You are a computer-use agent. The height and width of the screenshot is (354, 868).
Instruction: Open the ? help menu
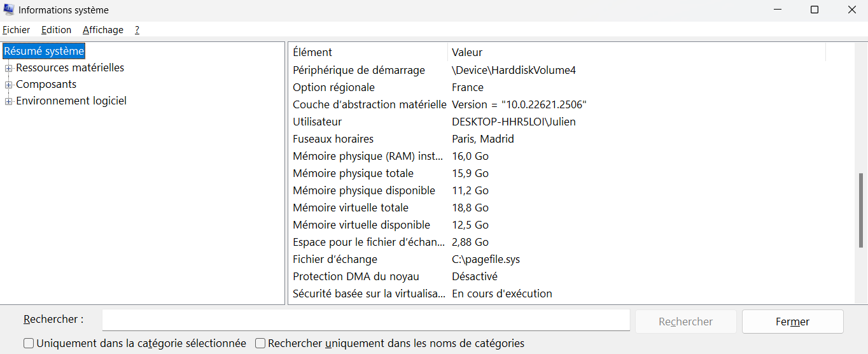137,30
